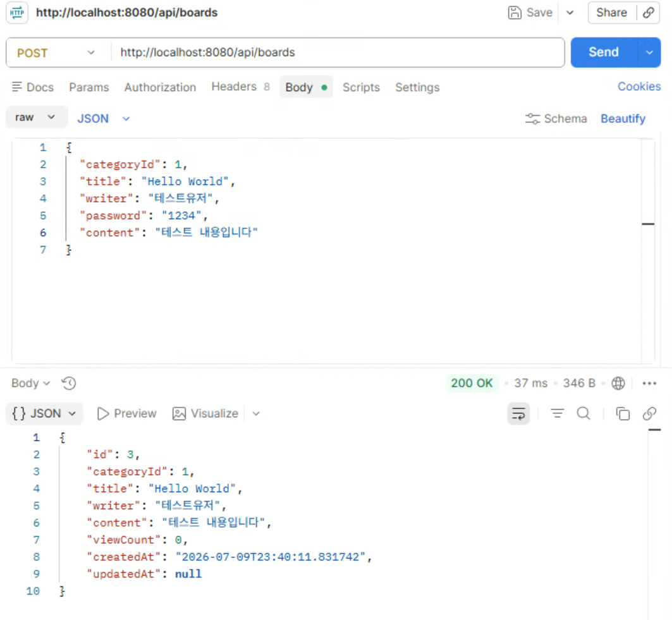Click the 200 OK status badge
The height and width of the screenshot is (620, 672).
[472, 383]
